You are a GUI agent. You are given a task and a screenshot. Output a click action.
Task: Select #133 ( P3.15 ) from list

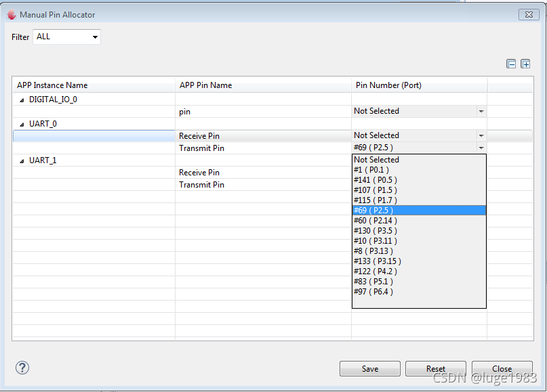tap(419, 261)
